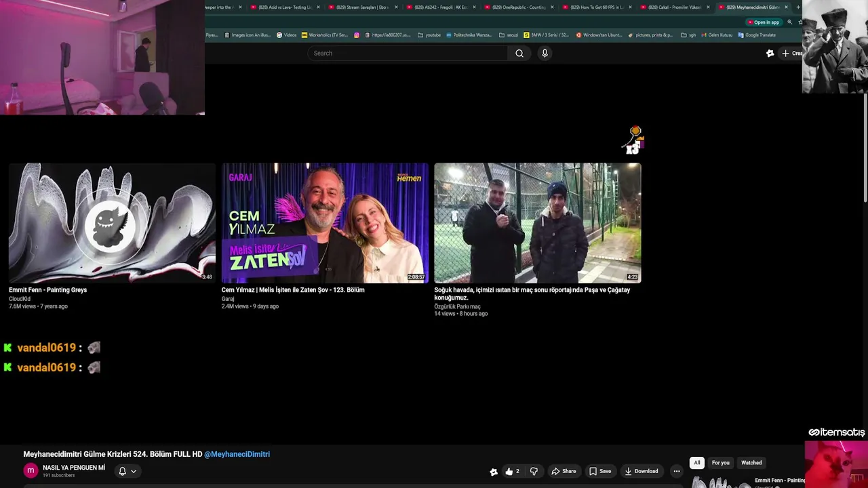Open the three-dot more actions menu
868x488 pixels.
[676, 471]
